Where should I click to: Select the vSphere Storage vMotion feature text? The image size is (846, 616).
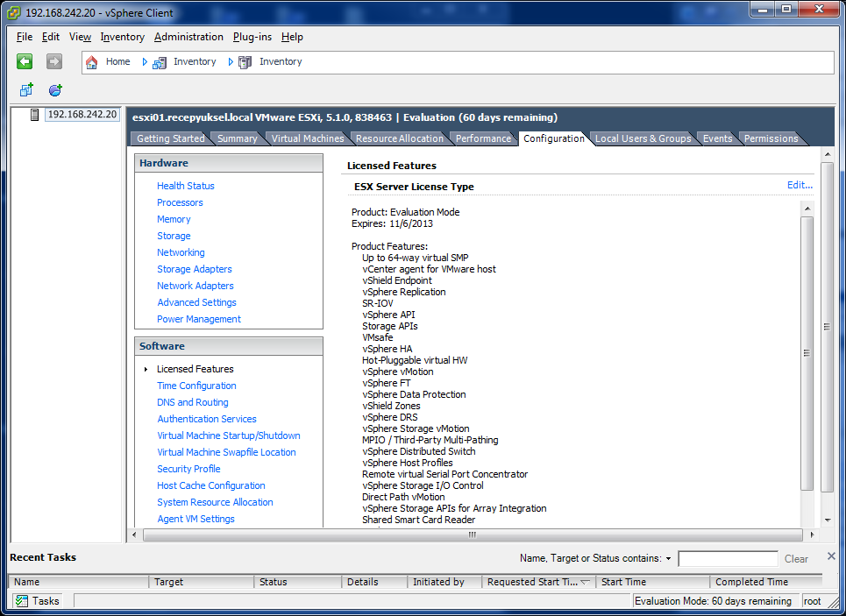pyautogui.click(x=416, y=428)
